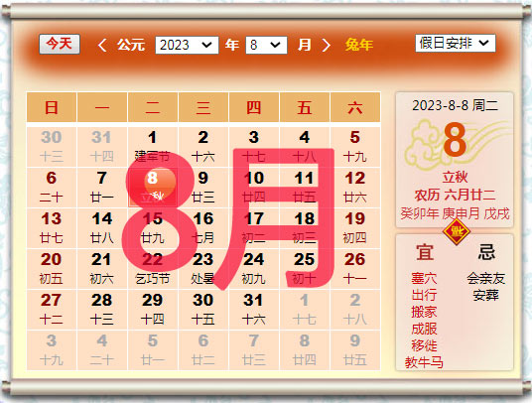Click 出行 in the 宜 list
Viewport: 532px width, 403px height.
424,295
